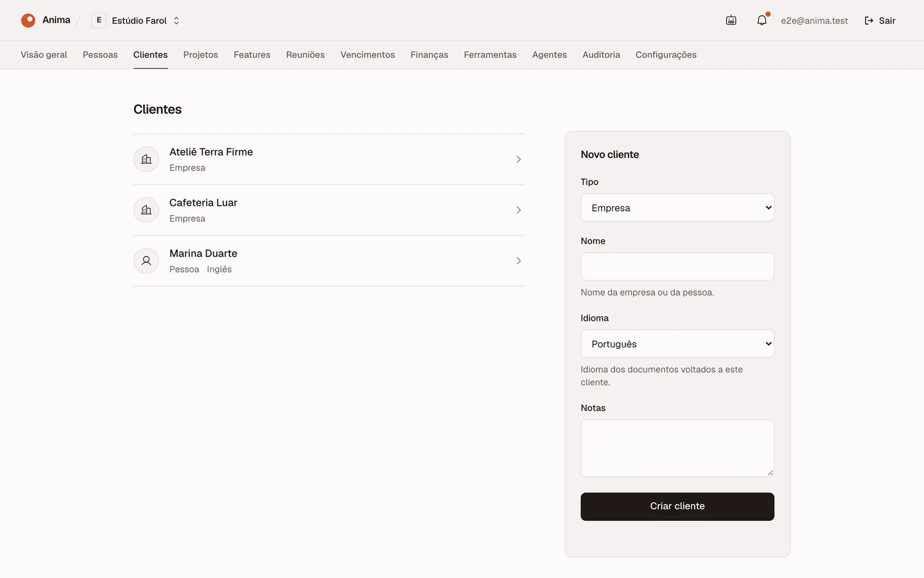Click the Marina Duarte client name
924x578 pixels.
point(203,254)
